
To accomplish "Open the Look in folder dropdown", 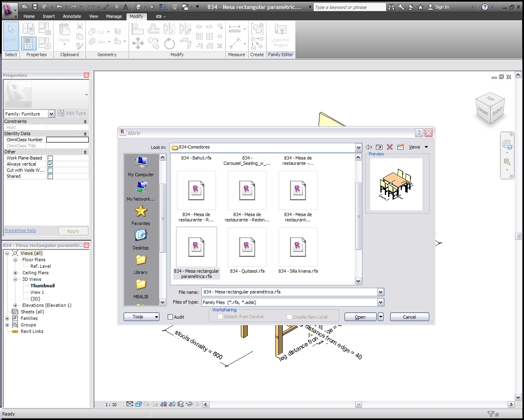I will 358,147.
